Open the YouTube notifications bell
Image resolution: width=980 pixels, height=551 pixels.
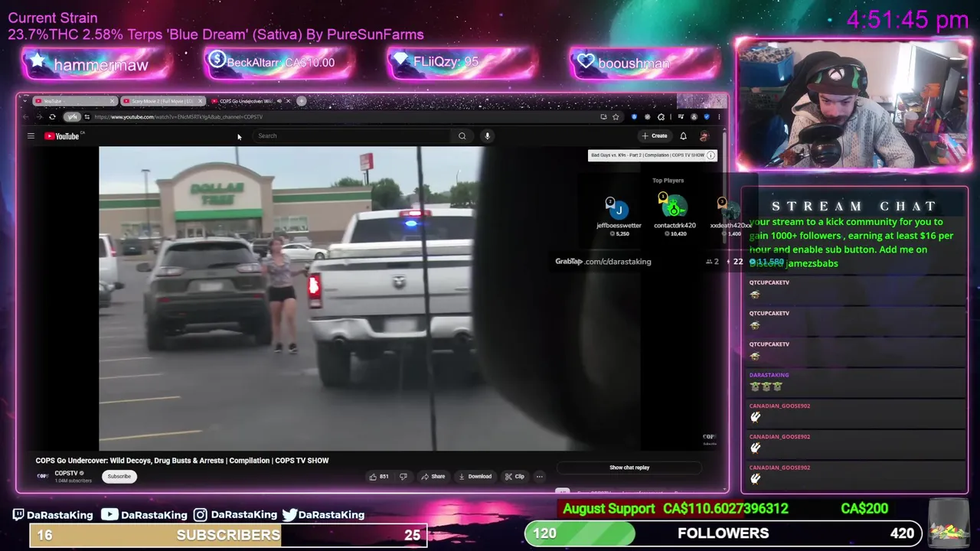click(683, 136)
